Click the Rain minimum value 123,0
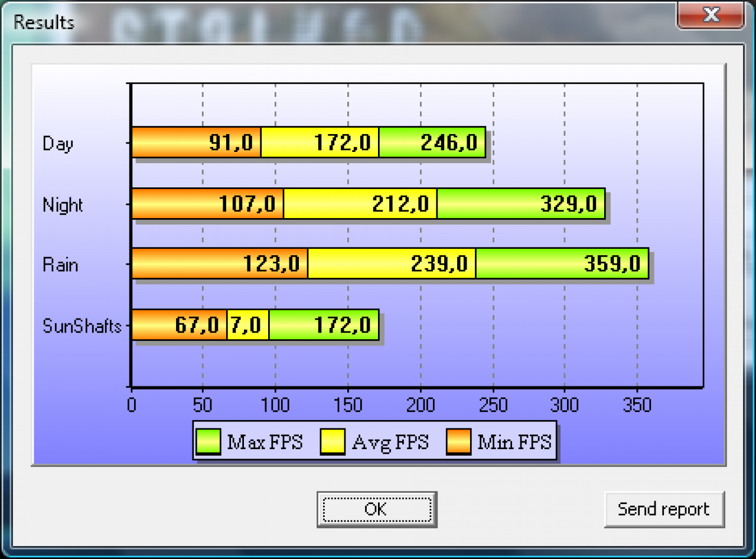Image resolution: width=756 pixels, height=559 pixels. 272,263
